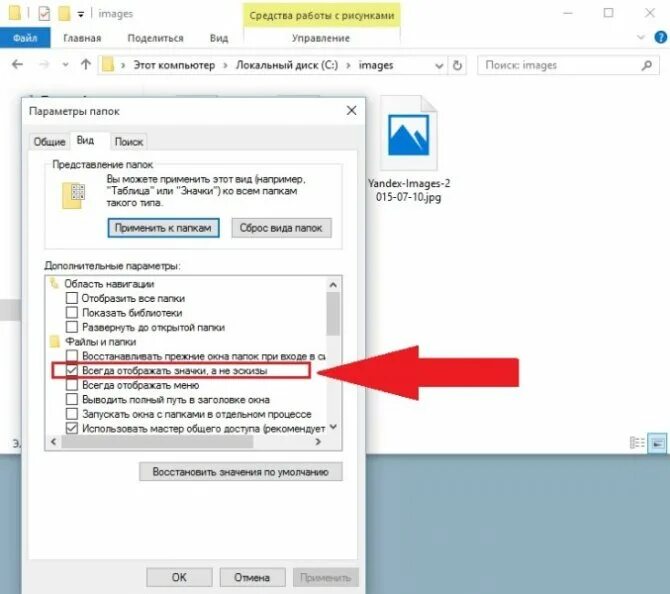670x594 pixels.
Task: Click the Применить button
Action: (x=326, y=577)
